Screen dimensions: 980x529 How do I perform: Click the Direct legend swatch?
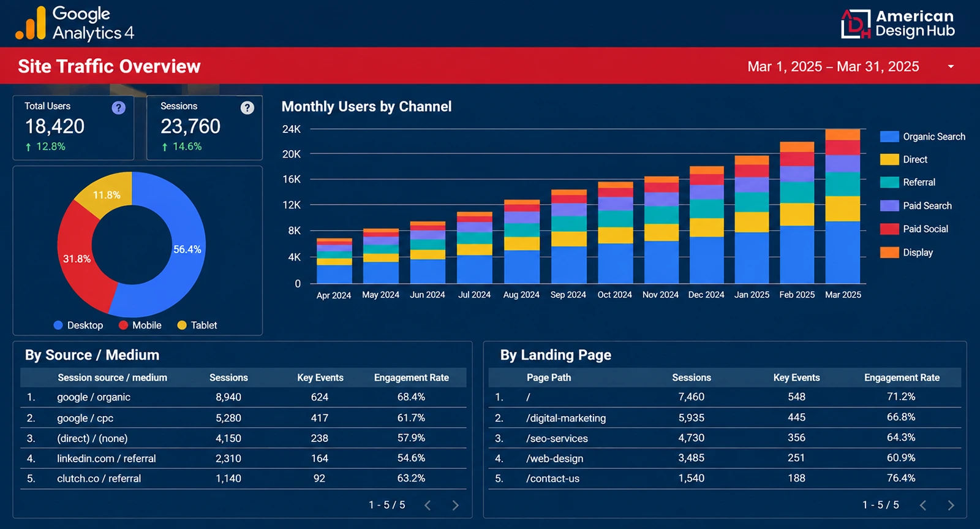(889, 159)
